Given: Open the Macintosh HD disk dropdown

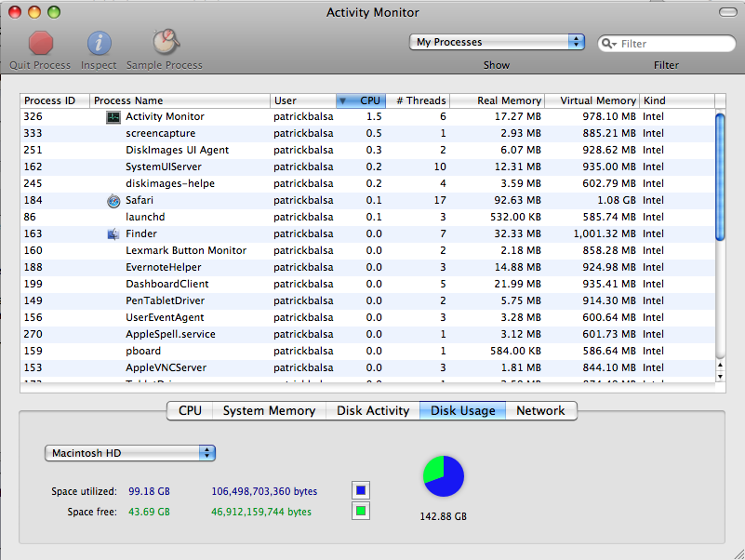Looking at the screenshot, I should click(x=129, y=453).
